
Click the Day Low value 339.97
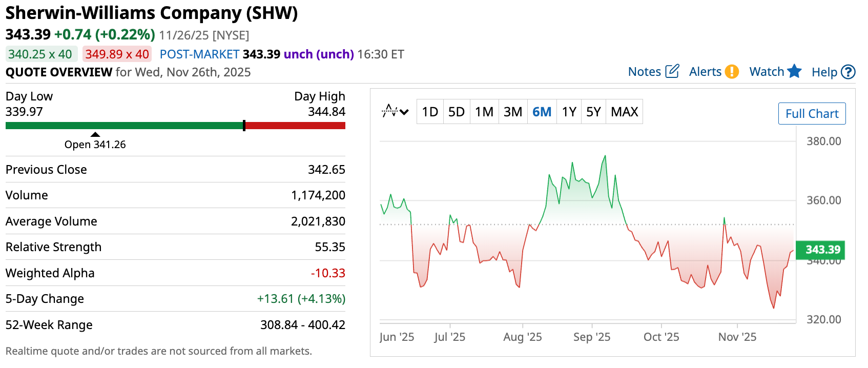(24, 112)
